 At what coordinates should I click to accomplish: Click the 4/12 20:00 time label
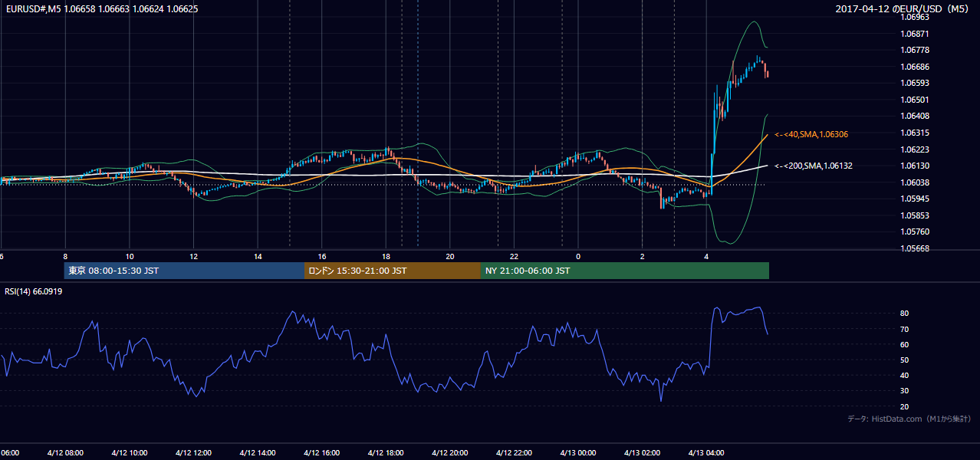click(450, 452)
